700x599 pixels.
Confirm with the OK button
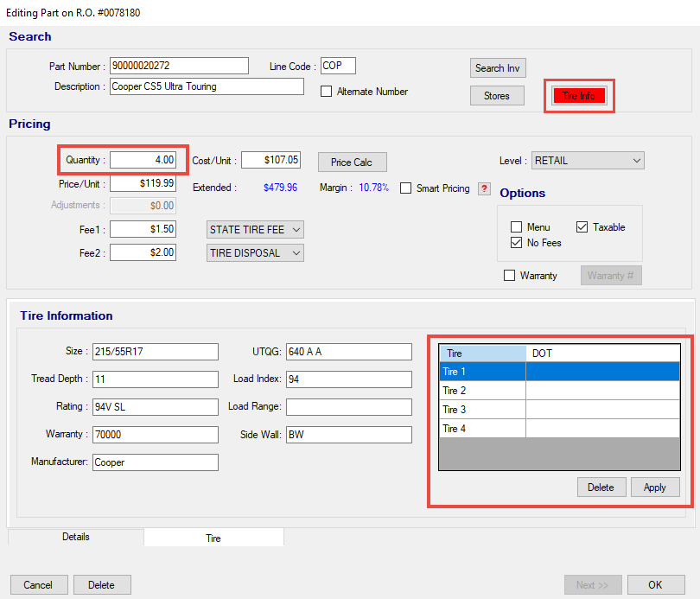(x=656, y=584)
